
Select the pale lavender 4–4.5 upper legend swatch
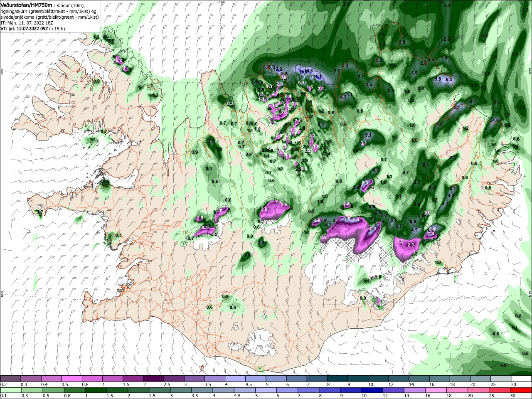click(235, 379)
